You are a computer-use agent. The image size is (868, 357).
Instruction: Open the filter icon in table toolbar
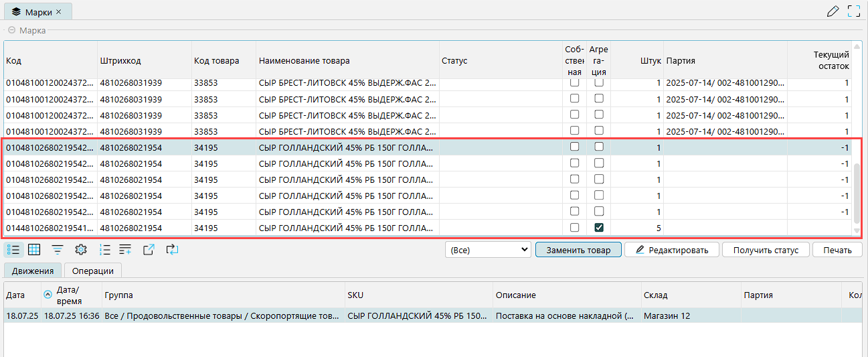(x=58, y=250)
